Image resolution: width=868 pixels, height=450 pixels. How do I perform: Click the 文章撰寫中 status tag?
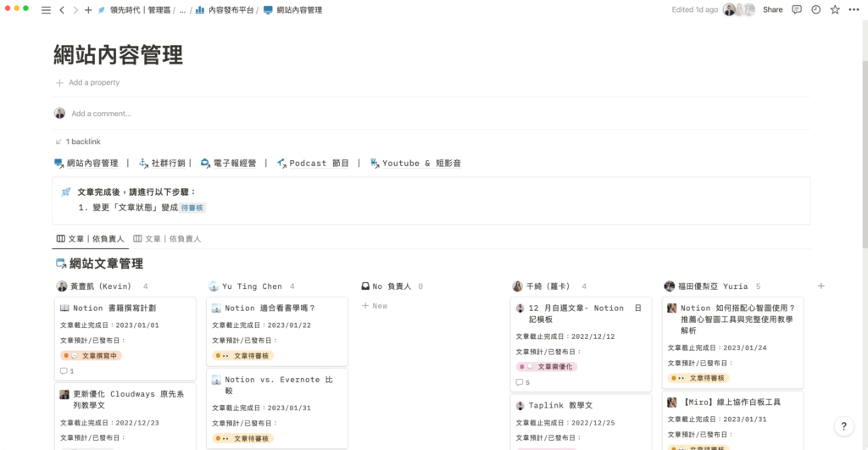point(91,356)
